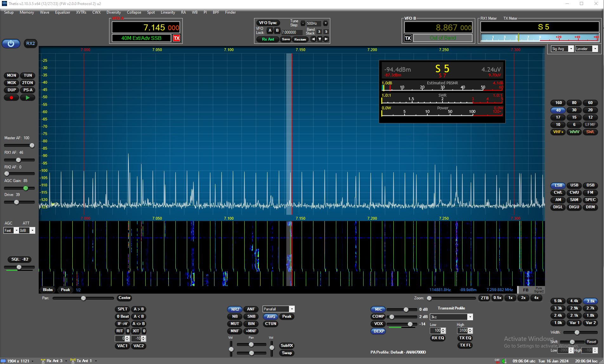This screenshot has width=604, height=364.
Task: Enable the 2TON two-tone test
Action: click(28, 83)
